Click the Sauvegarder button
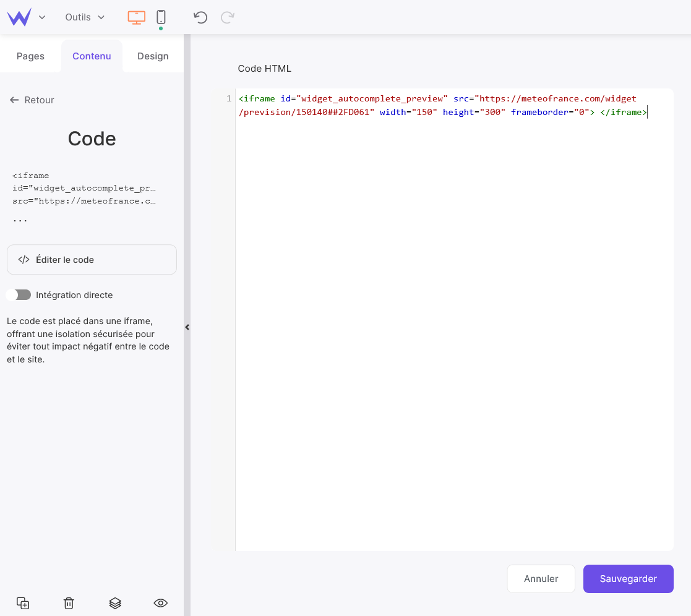The width and height of the screenshot is (691, 616). pyautogui.click(x=628, y=579)
